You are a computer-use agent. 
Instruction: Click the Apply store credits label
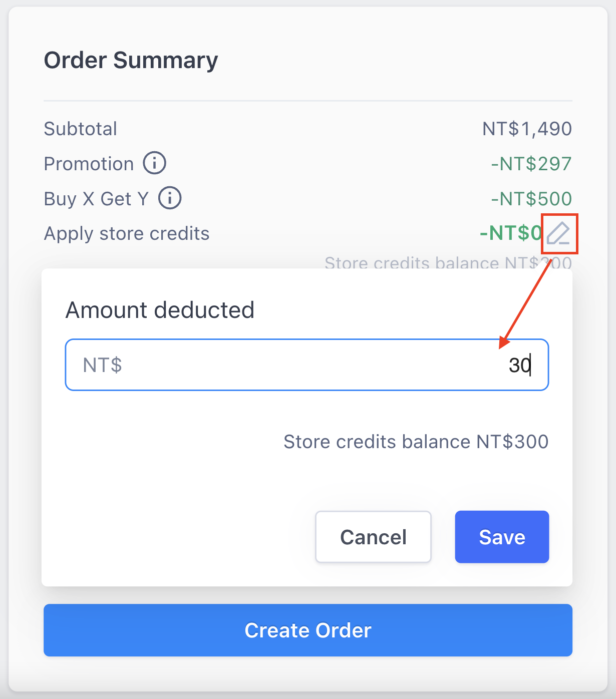point(127,233)
